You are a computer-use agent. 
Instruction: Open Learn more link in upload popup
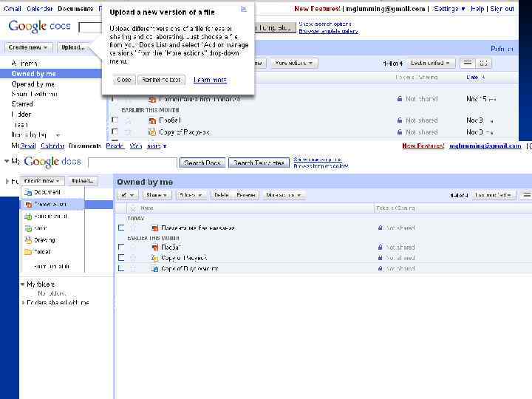210,80
